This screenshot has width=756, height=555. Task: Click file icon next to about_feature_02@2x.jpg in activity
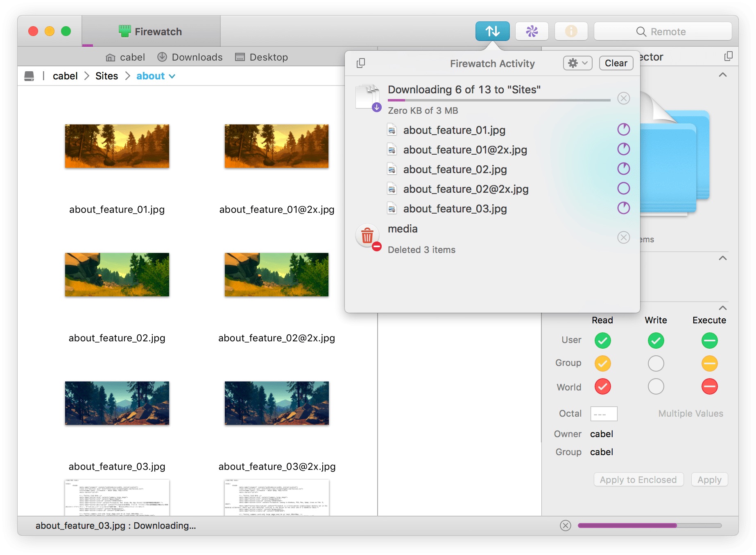coord(392,189)
